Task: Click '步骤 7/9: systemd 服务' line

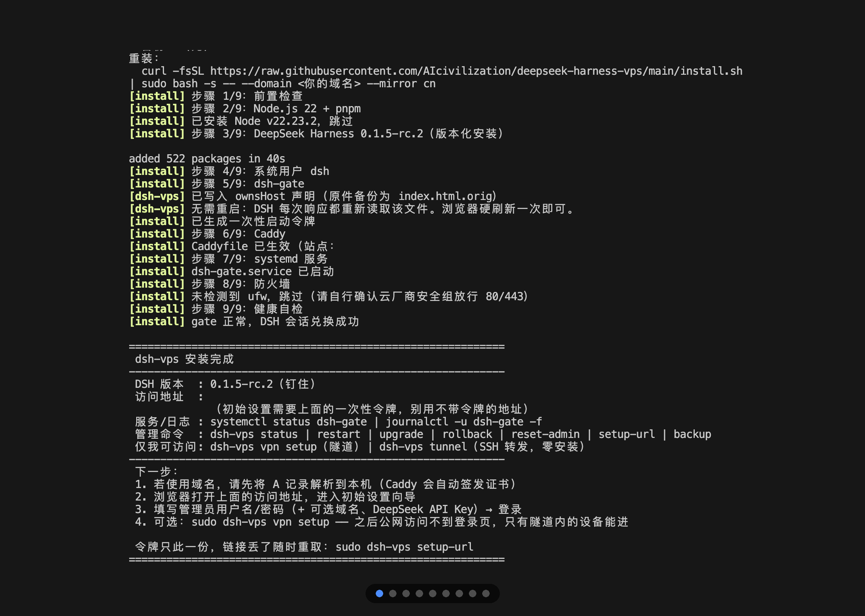Action: [228, 259]
